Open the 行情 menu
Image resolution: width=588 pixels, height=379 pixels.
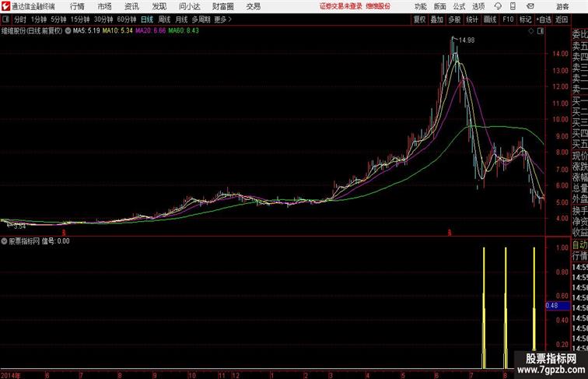tap(77, 6)
